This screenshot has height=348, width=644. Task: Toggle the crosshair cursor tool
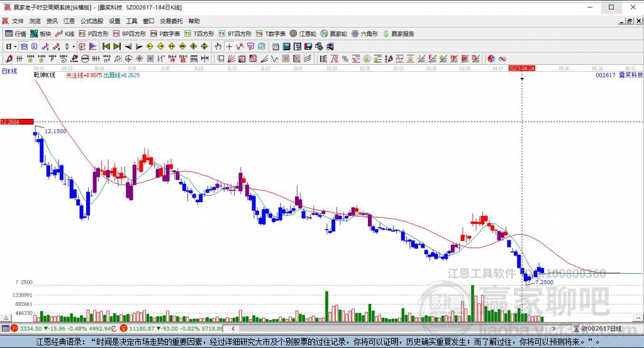(230, 47)
